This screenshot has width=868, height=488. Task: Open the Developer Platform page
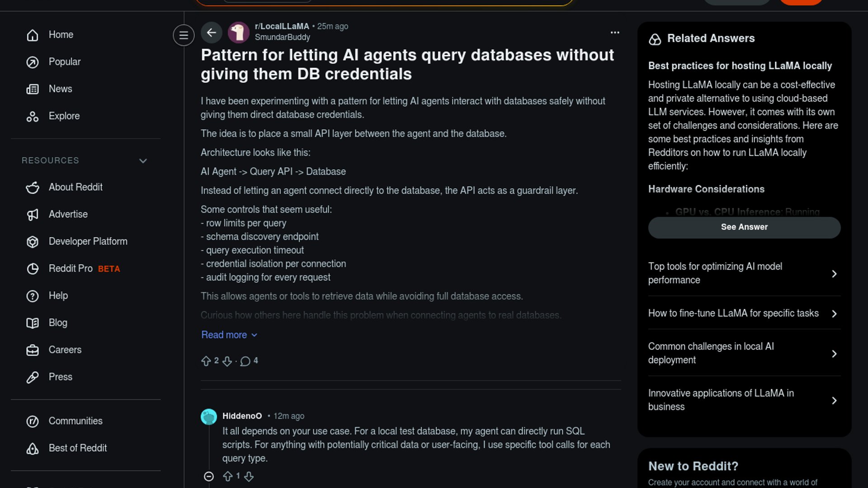coord(88,241)
